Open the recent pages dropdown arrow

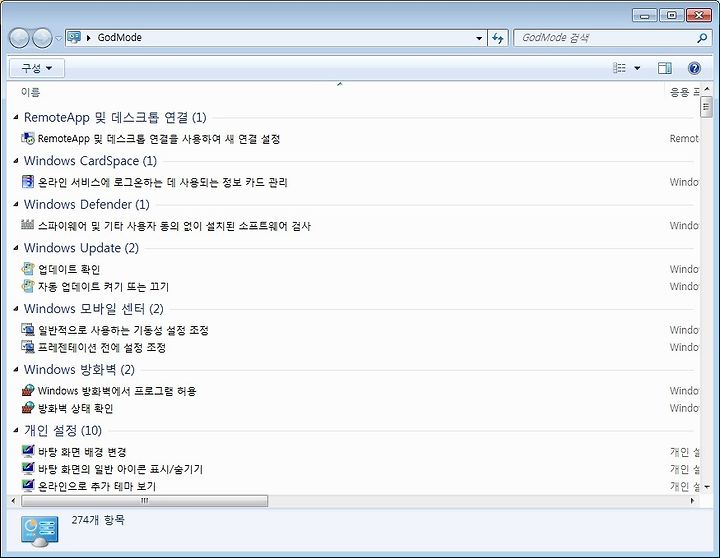tap(59, 39)
